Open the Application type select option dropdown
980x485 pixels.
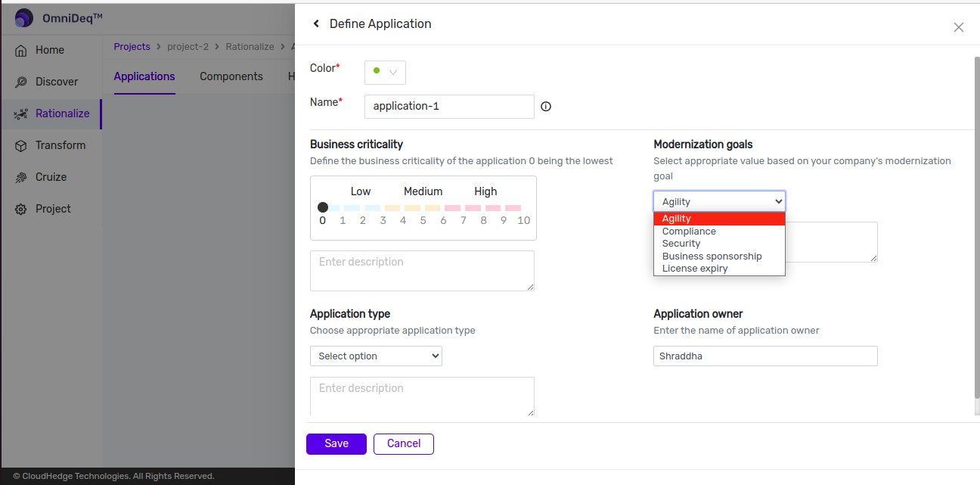(x=376, y=356)
